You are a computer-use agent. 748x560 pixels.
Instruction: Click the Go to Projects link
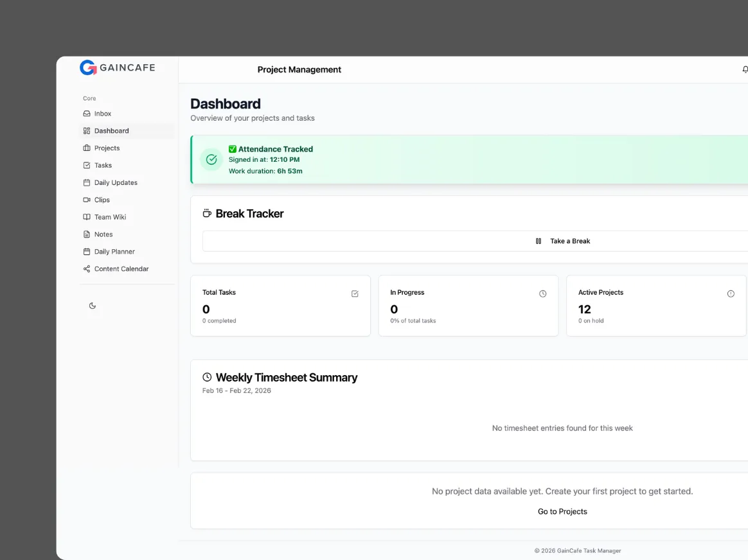[x=562, y=511]
